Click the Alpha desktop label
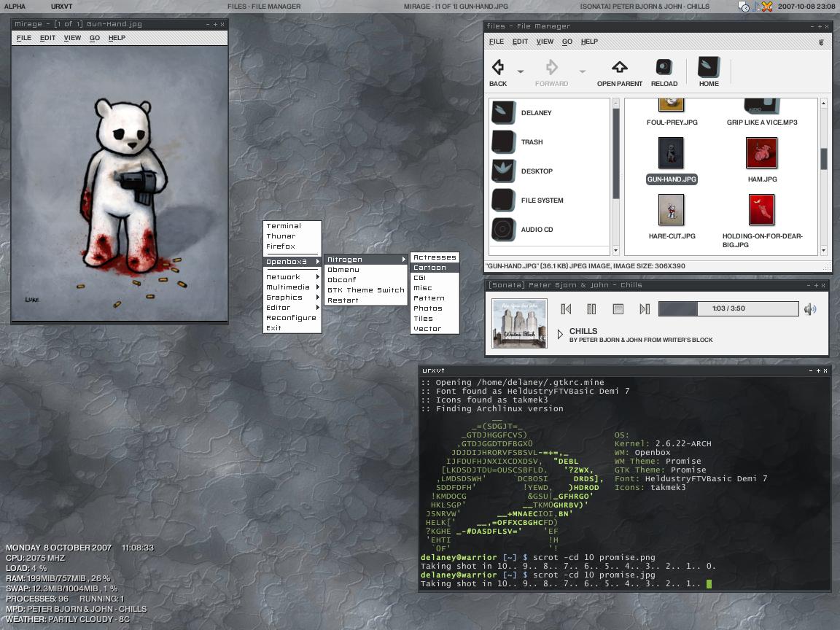 (15, 7)
